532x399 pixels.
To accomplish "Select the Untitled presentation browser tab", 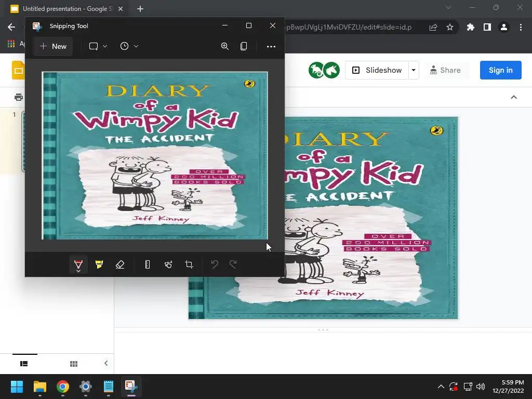I will tap(67, 9).
